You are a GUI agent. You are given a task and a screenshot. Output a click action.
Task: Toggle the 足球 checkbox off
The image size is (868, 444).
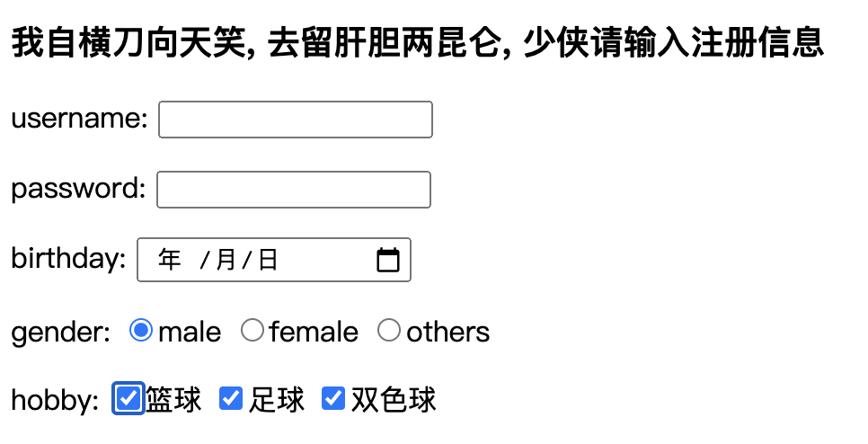[231, 398]
